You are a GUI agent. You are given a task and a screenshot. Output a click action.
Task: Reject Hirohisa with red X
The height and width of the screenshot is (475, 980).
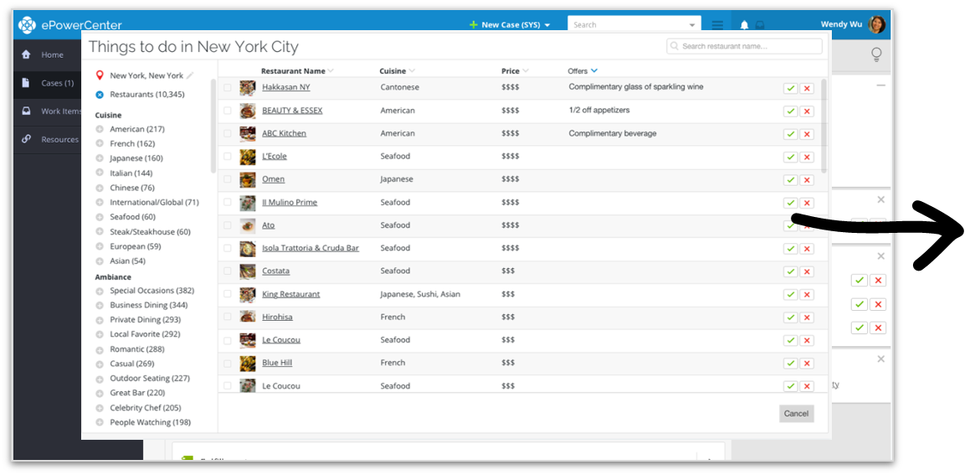tap(807, 318)
